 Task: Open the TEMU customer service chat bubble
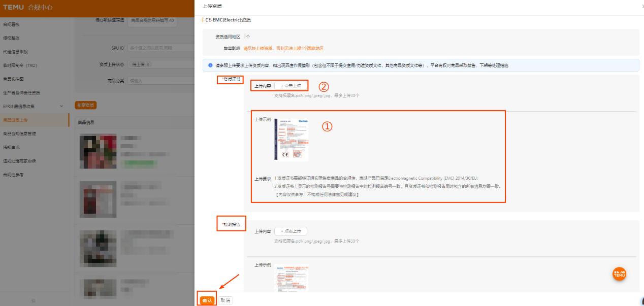click(x=619, y=274)
